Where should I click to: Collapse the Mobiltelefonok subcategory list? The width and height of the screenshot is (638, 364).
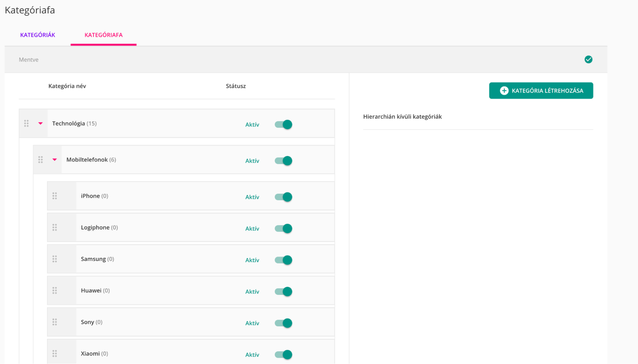(55, 160)
